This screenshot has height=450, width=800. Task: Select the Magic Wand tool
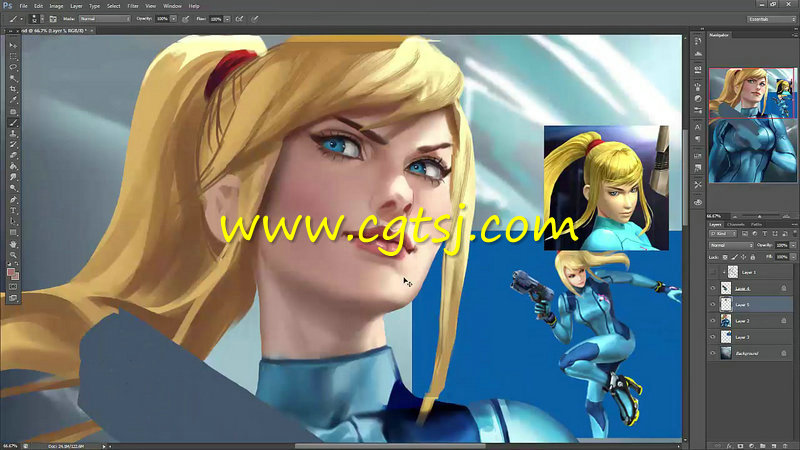tap(13, 79)
